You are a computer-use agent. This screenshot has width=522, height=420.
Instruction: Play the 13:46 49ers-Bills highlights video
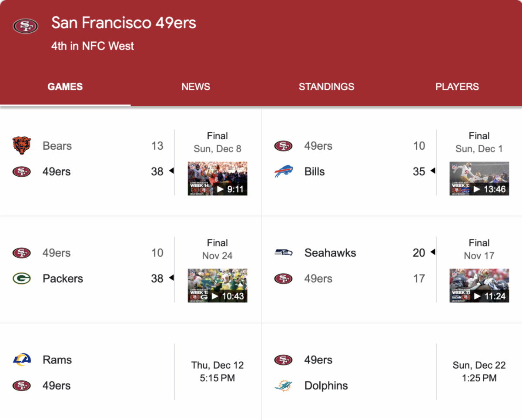click(x=479, y=178)
